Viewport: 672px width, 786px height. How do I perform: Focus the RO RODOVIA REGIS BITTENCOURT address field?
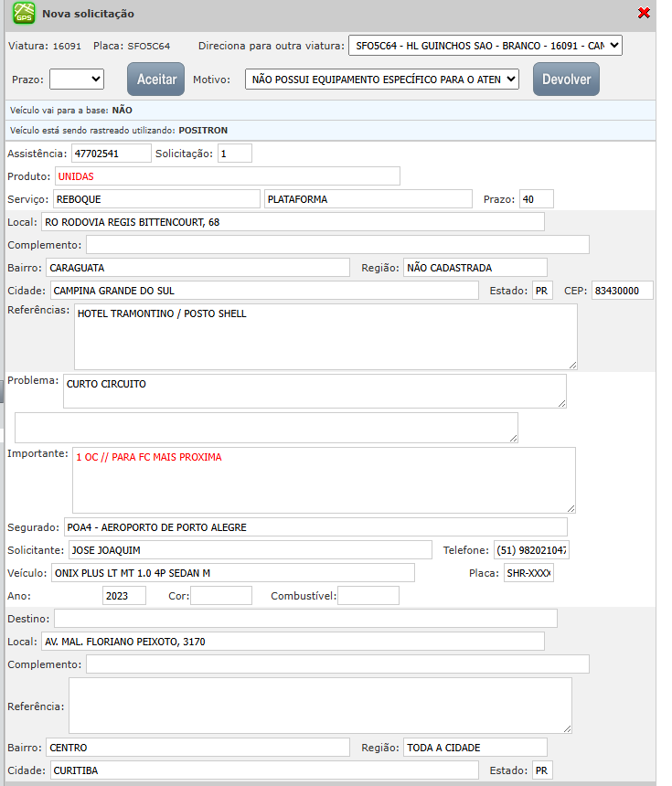point(293,222)
